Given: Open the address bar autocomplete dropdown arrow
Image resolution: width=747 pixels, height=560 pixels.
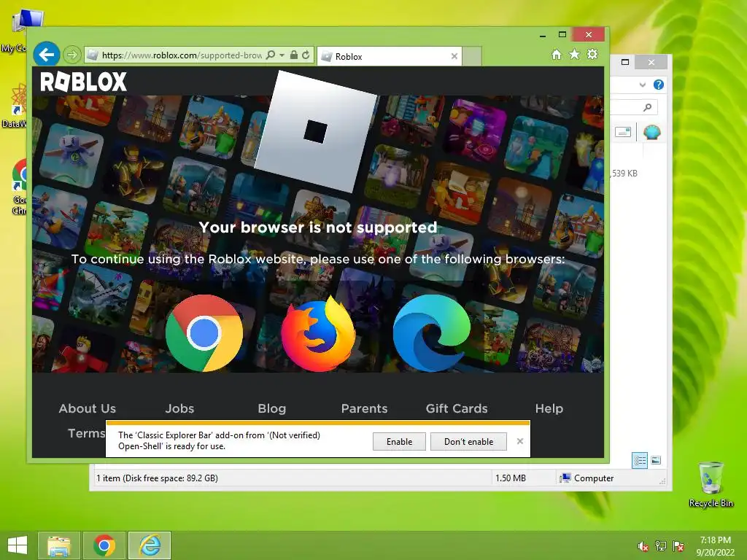Looking at the screenshot, I should pyautogui.click(x=282, y=55).
